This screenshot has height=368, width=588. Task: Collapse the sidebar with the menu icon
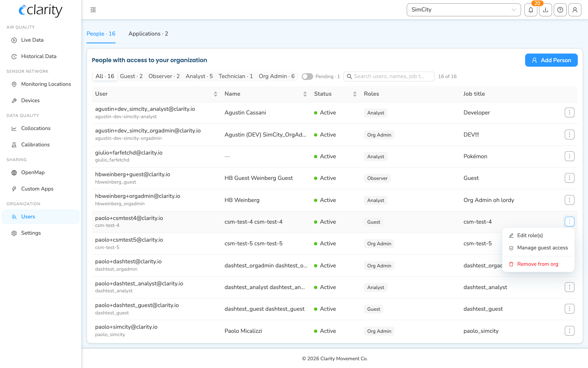pos(93,10)
